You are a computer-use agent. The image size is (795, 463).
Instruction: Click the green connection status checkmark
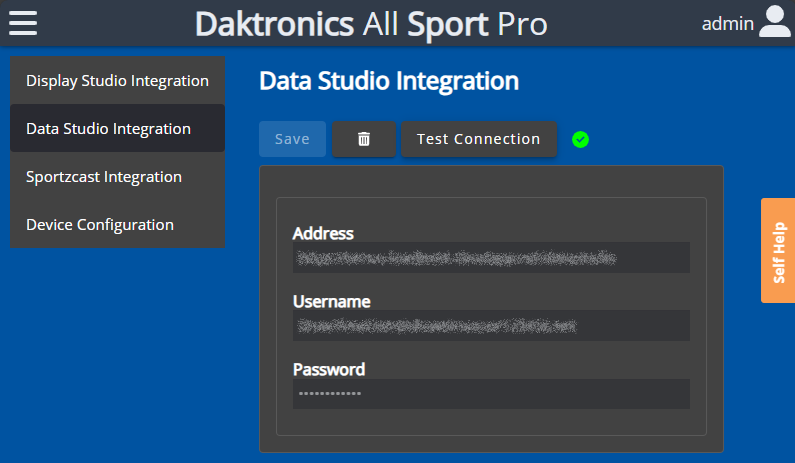coord(580,140)
